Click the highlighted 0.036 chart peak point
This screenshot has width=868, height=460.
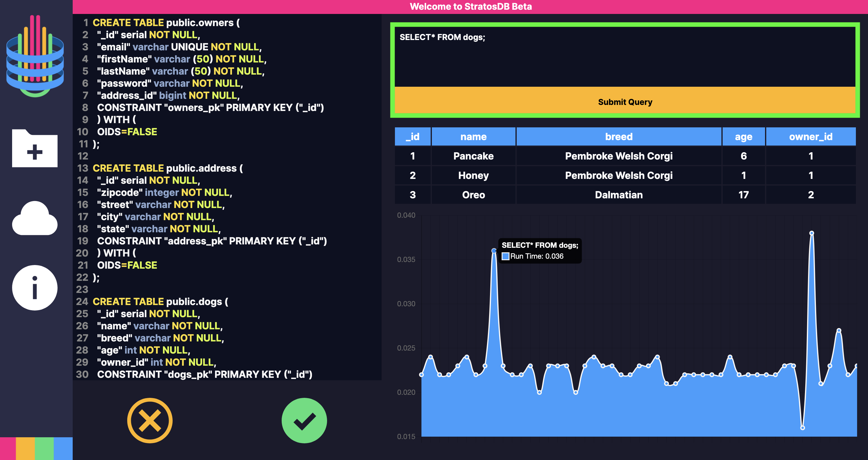pyautogui.click(x=494, y=250)
